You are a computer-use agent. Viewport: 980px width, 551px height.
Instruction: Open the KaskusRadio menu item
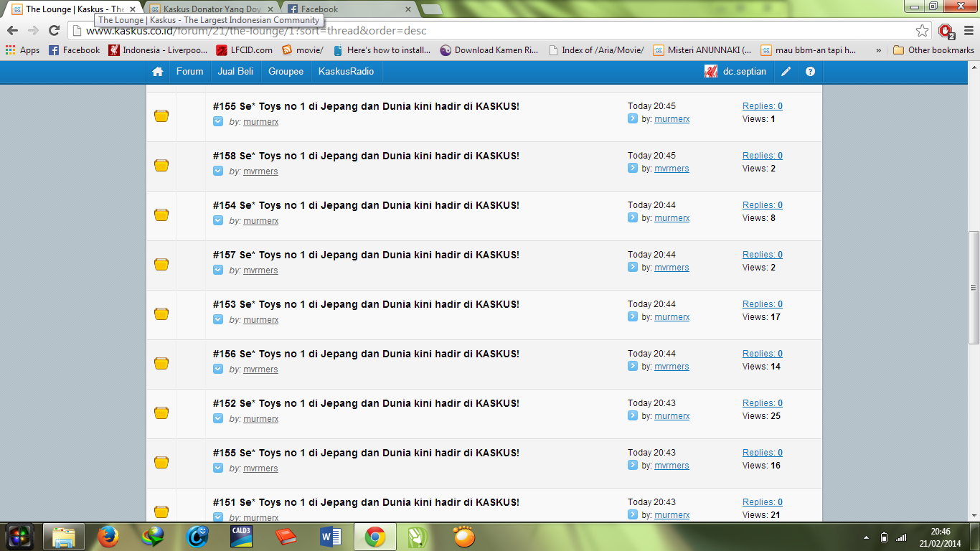(347, 72)
